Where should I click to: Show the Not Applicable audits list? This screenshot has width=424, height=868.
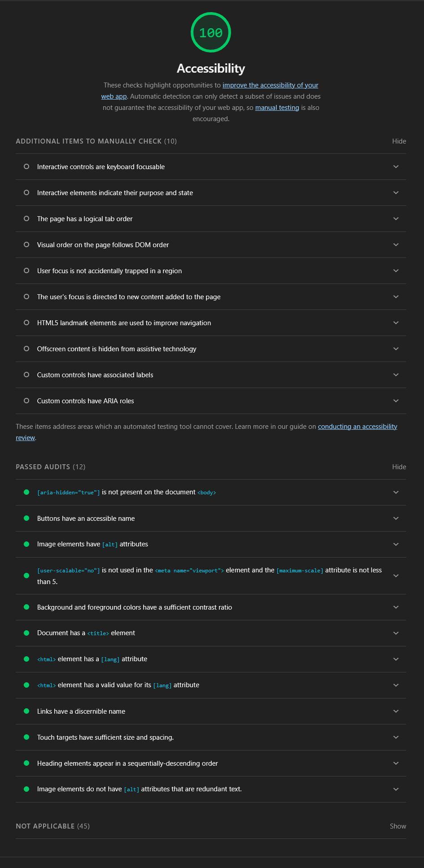pyautogui.click(x=398, y=826)
